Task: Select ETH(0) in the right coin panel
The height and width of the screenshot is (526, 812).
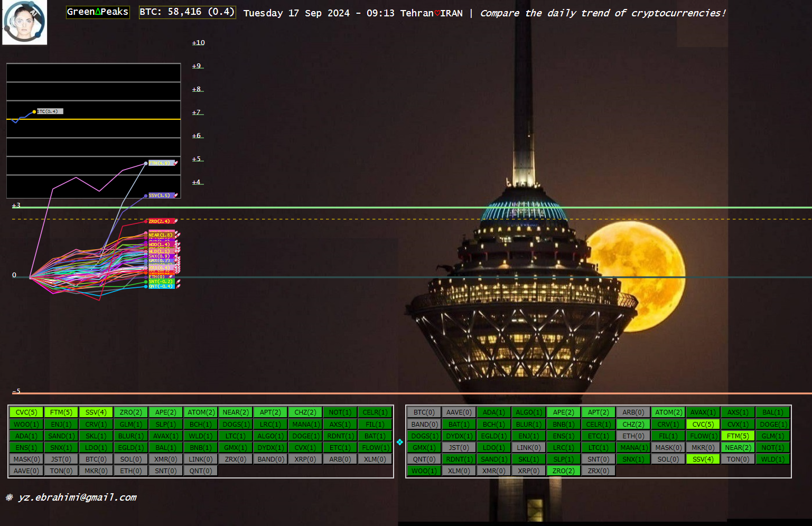Action: (633, 436)
